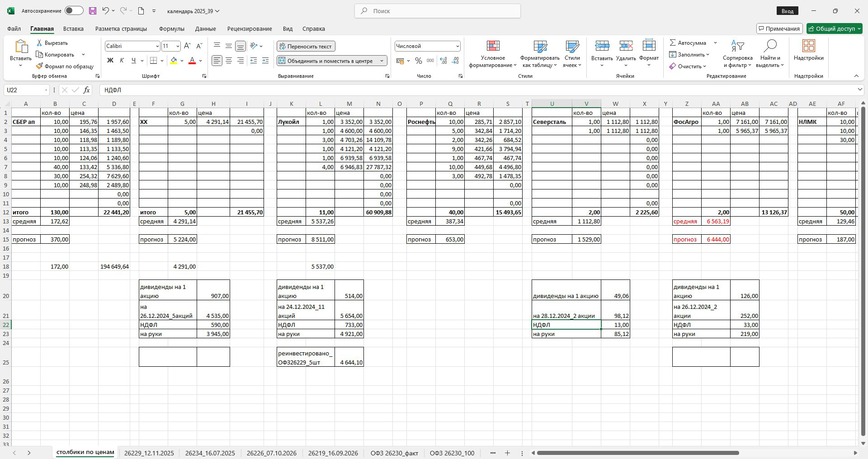Select the cell containing Северсталь
The height and width of the screenshot is (459, 868).
(x=552, y=122)
